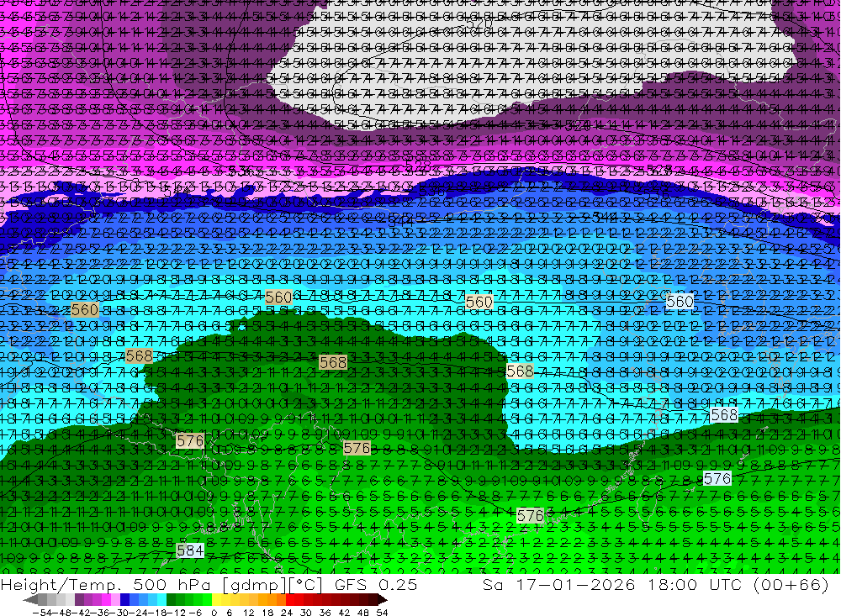Screen dimensions: 841x616
Task: Pick the bright yellow legend swatch above 0
Action: 217,599
